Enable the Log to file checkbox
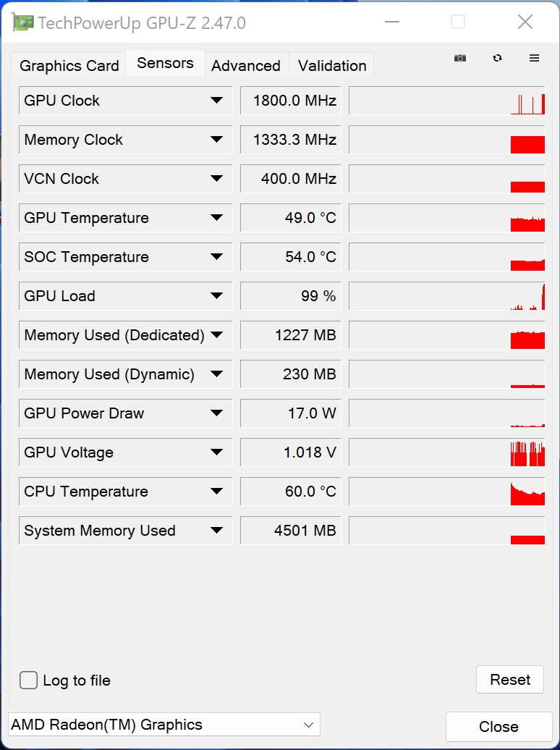This screenshot has height=750, width=560. point(29,681)
